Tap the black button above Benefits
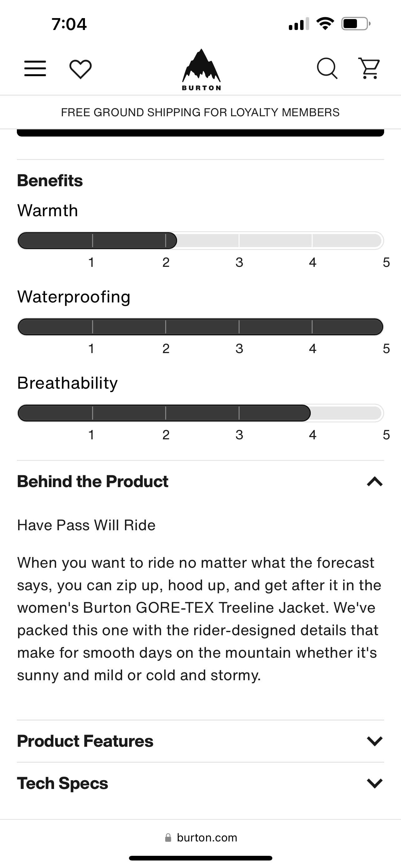Viewport: 401px width, 868px height. point(200,133)
